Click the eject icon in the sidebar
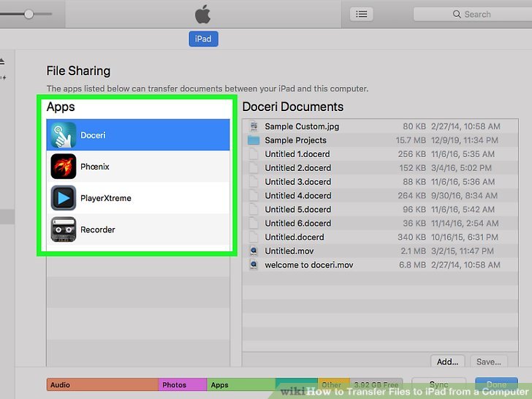Viewport: 532px width, 399px height. coord(2,61)
